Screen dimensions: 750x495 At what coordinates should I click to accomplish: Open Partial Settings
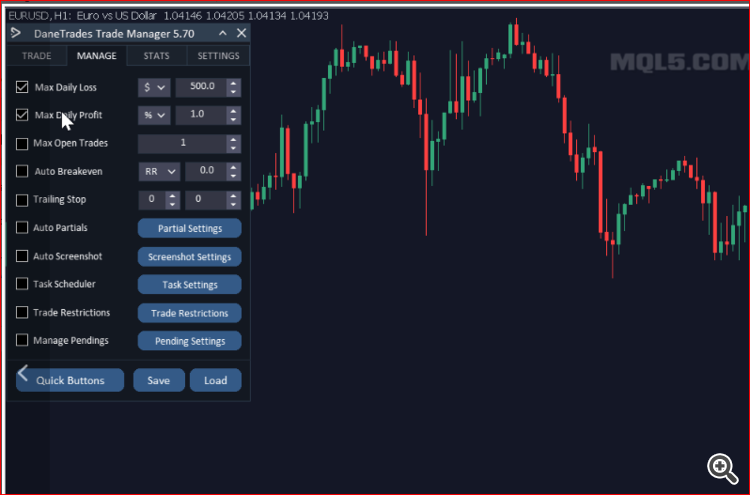click(x=189, y=228)
